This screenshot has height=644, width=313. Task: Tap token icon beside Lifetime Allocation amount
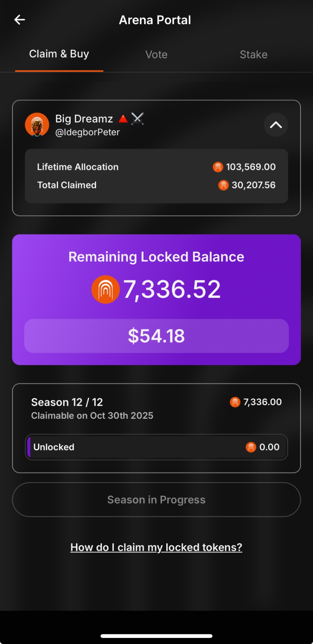click(x=218, y=167)
